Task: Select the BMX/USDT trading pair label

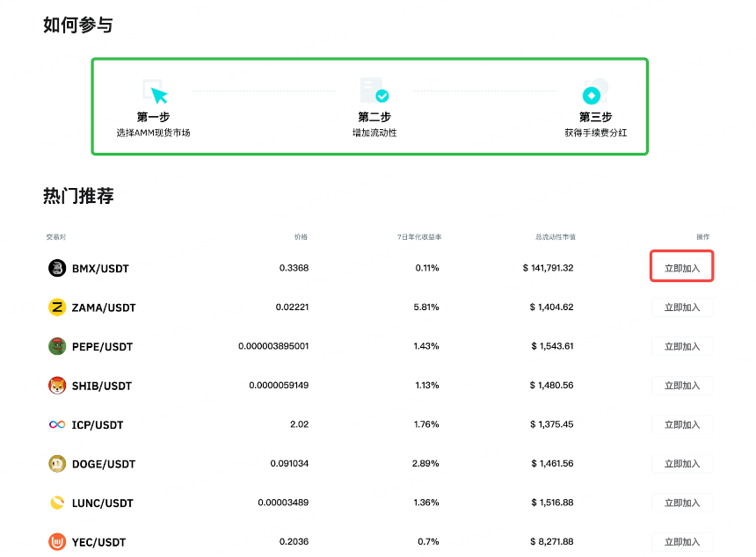Action: pos(98,268)
